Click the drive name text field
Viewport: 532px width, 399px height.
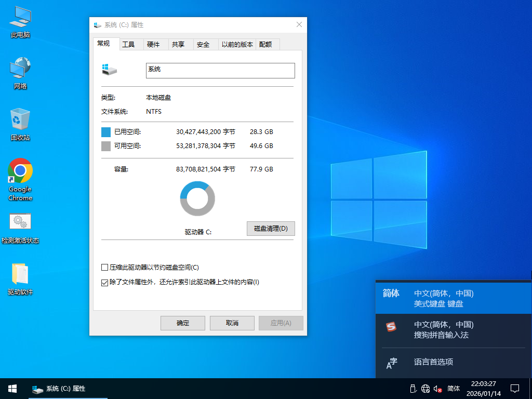[x=220, y=71]
